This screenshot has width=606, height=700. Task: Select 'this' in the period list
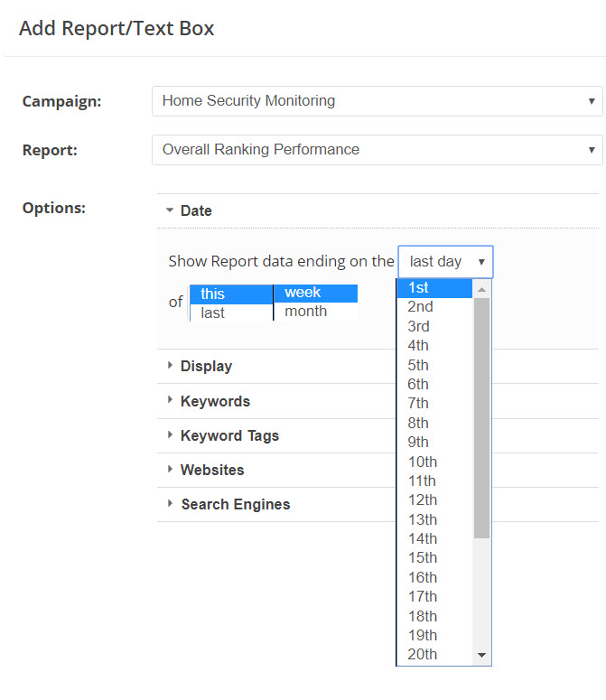click(230, 294)
